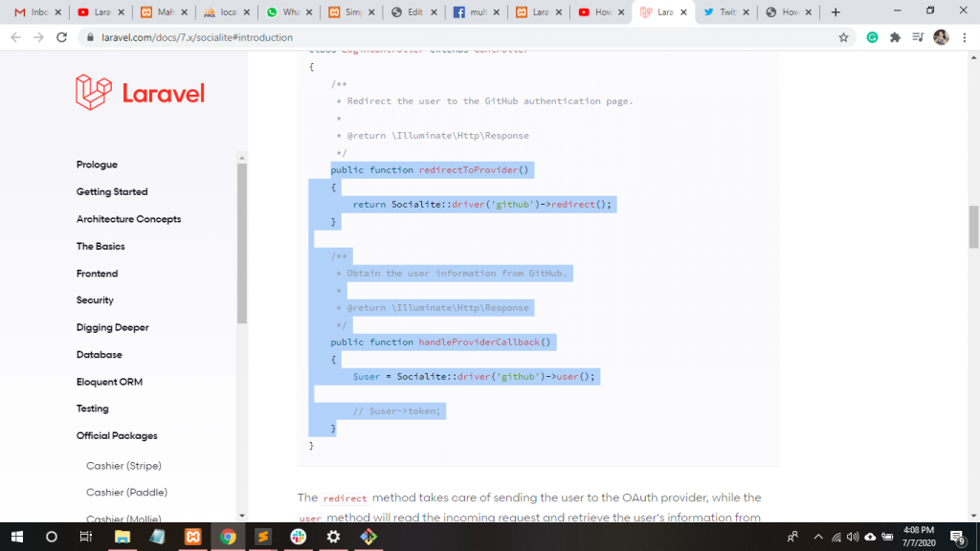Click the "Obtain the user information from GitHub." comment

click(457, 274)
